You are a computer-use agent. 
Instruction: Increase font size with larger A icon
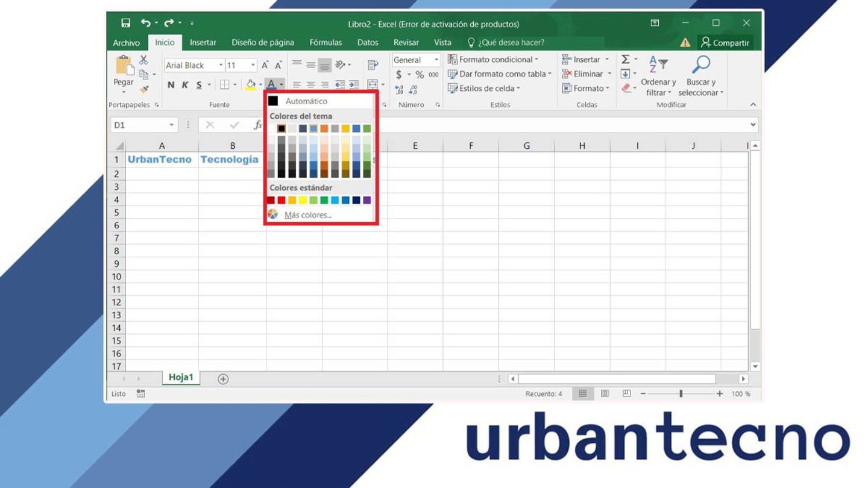265,65
